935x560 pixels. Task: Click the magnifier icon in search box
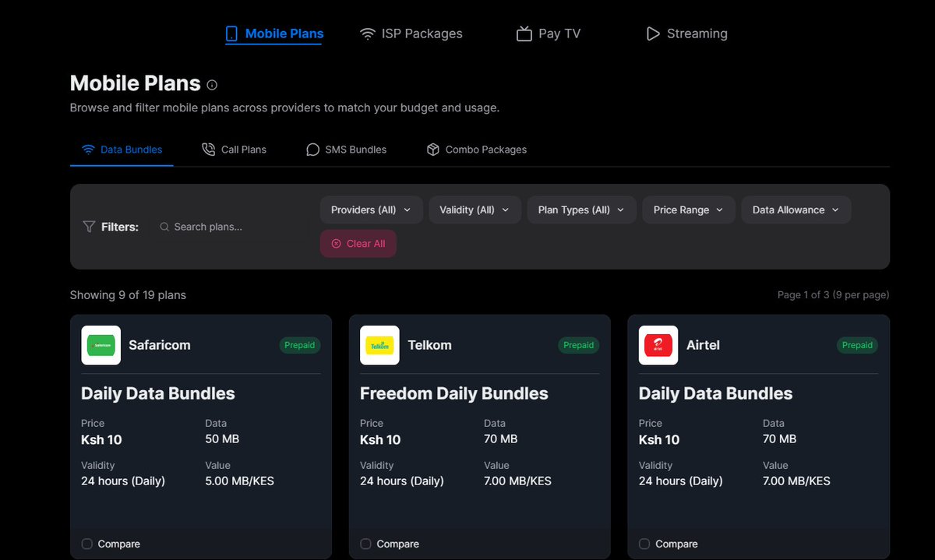tap(164, 227)
